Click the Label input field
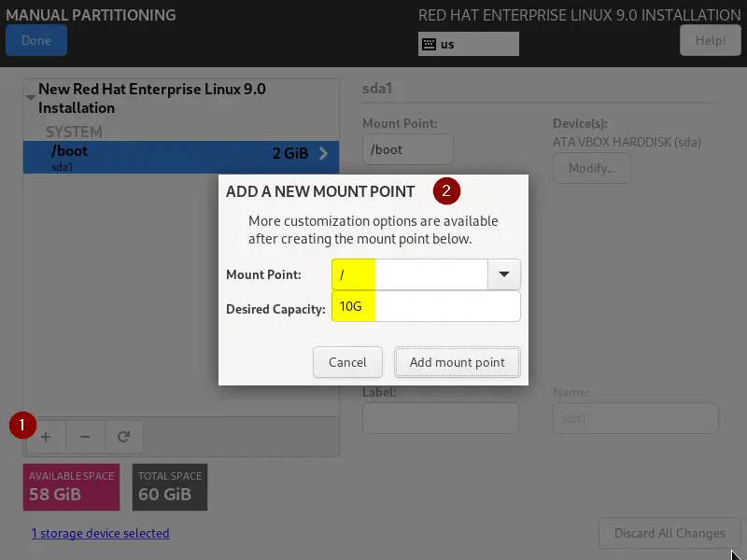 [441, 418]
